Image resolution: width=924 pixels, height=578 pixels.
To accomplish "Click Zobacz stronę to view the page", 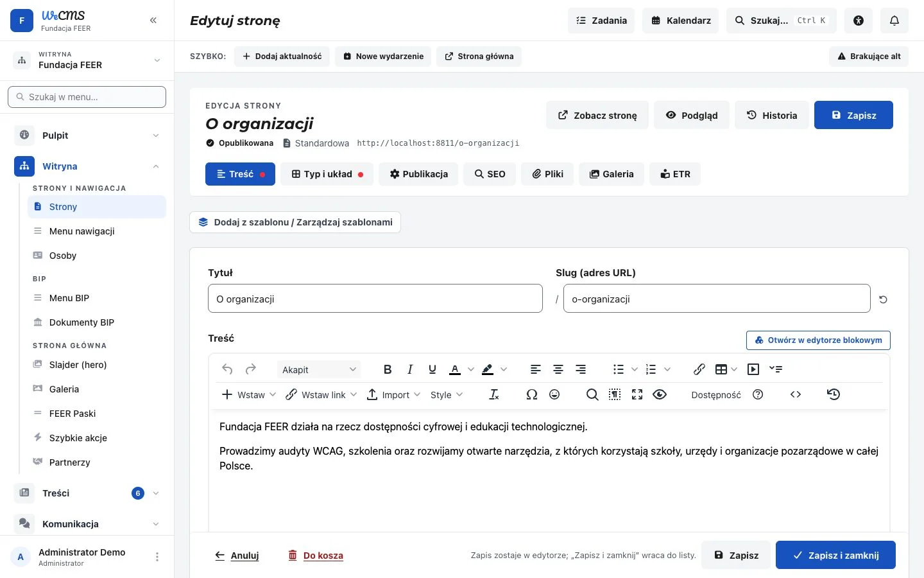I will coord(597,116).
